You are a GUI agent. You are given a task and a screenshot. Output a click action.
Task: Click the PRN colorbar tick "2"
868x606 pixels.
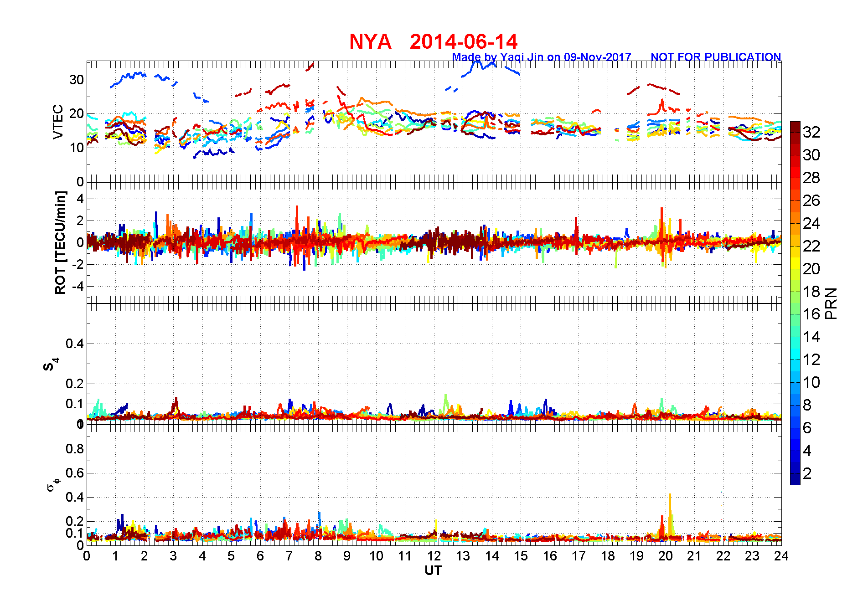click(x=807, y=473)
